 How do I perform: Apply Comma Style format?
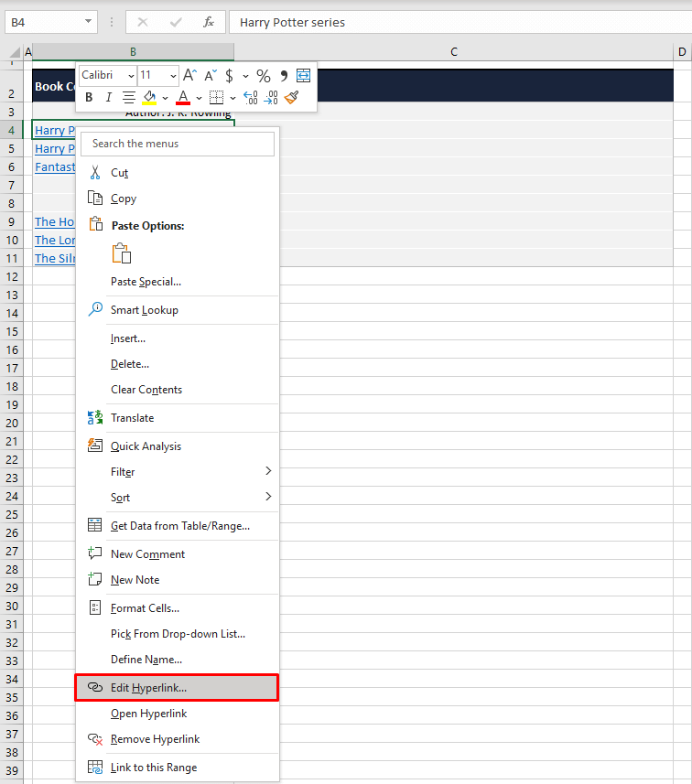[284, 76]
